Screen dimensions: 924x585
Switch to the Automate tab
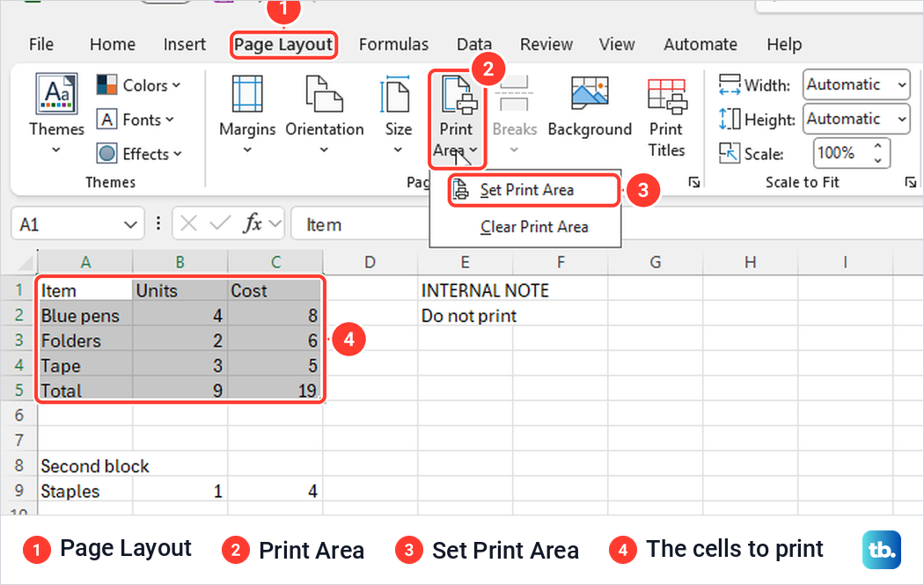pyautogui.click(x=700, y=45)
